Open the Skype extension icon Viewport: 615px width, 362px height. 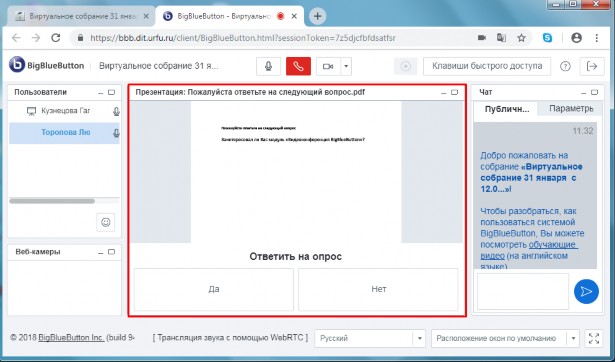548,38
